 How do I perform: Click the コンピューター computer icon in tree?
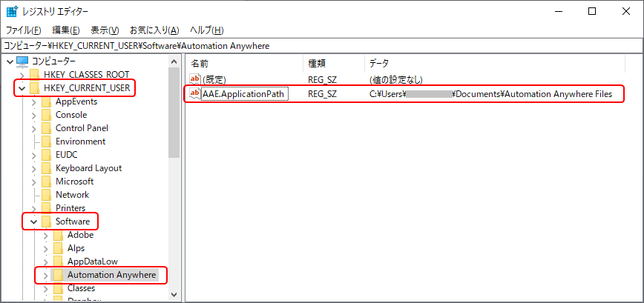(22, 61)
